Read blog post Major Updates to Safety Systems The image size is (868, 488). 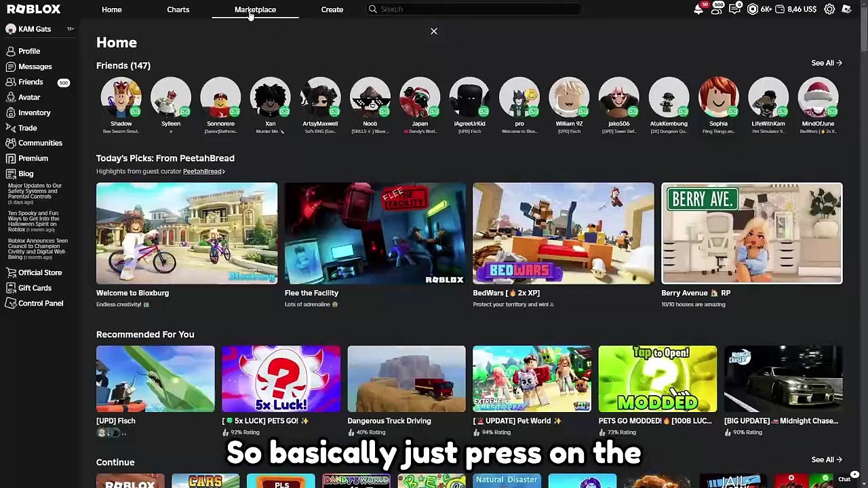coord(35,193)
